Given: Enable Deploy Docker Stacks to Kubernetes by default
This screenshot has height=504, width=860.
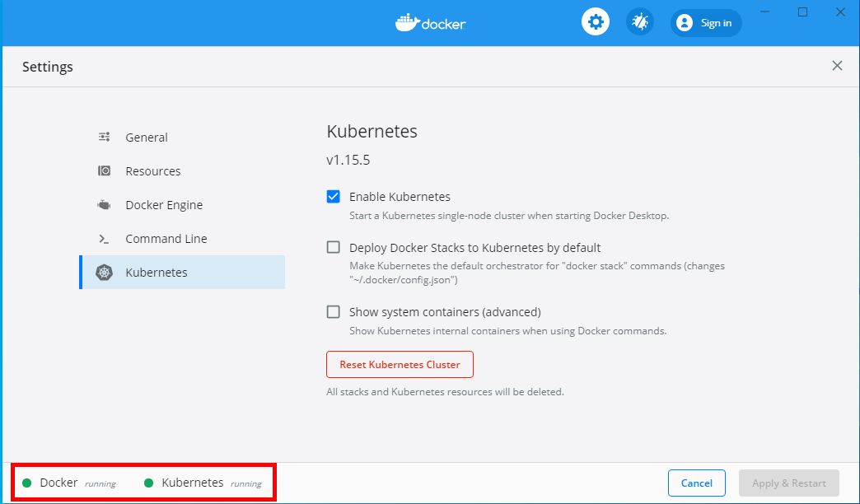Looking at the screenshot, I should tap(333, 246).
